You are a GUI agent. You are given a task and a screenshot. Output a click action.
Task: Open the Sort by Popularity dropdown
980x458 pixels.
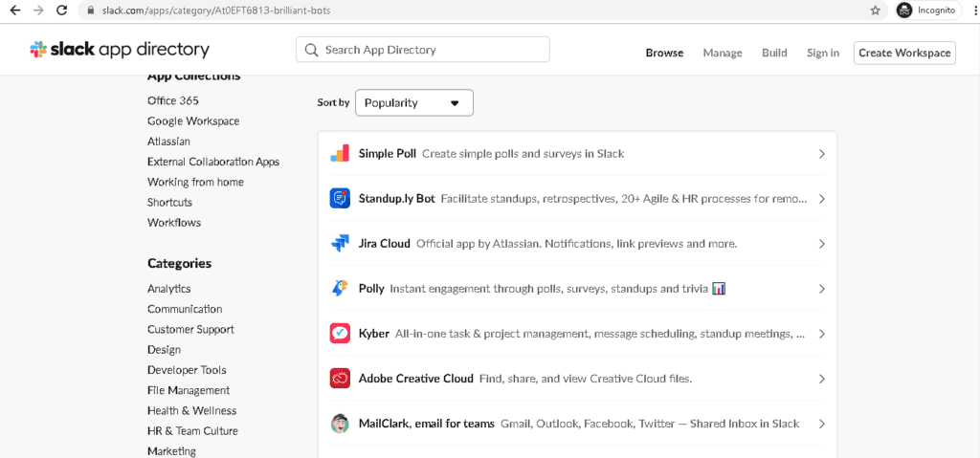(413, 103)
